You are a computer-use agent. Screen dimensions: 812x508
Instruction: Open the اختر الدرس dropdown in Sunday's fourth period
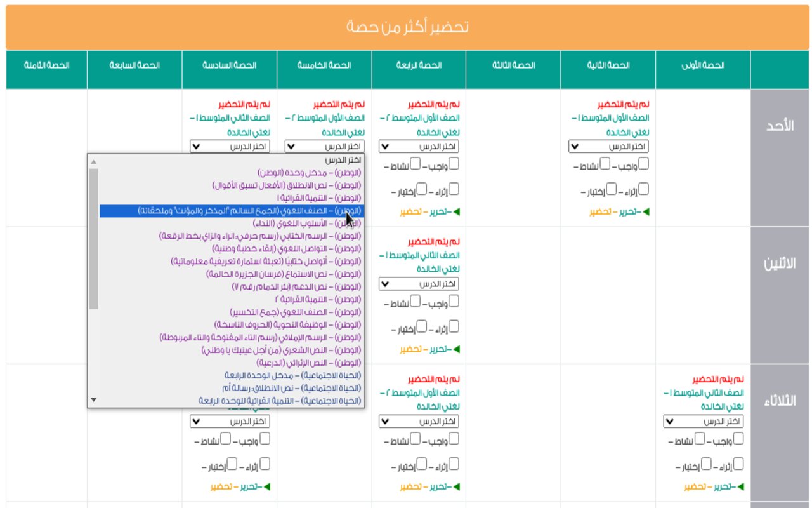(419, 147)
